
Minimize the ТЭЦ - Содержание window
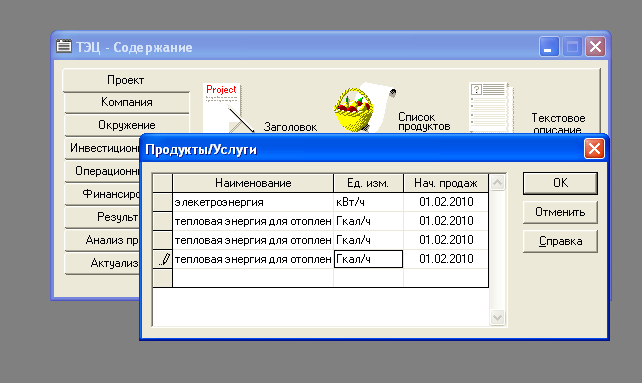coord(549,46)
